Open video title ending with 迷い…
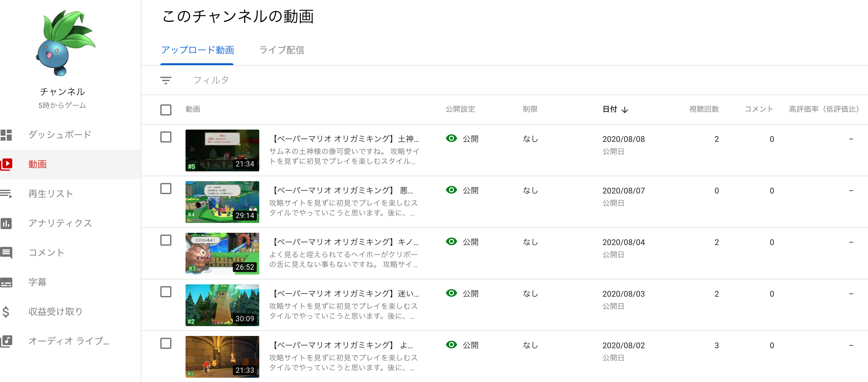Viewport: 868px width, 382px height. coord(345,293)
